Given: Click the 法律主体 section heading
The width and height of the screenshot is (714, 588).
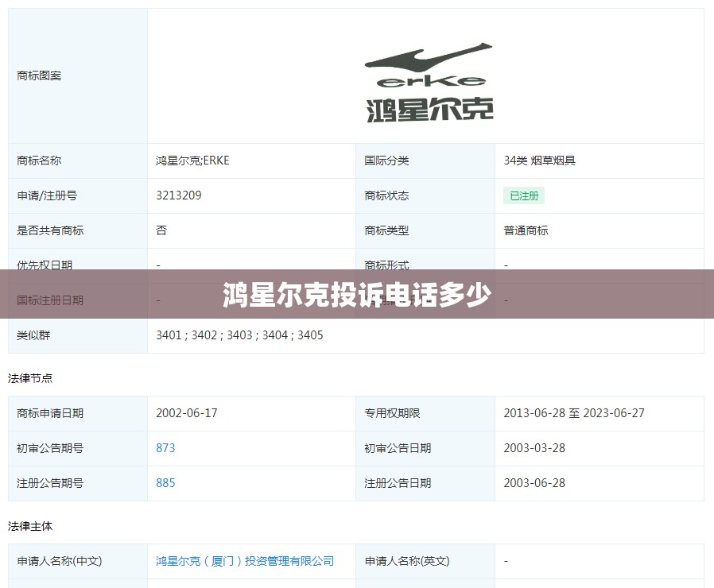Looking at the screenshot, I should [30, 527].
